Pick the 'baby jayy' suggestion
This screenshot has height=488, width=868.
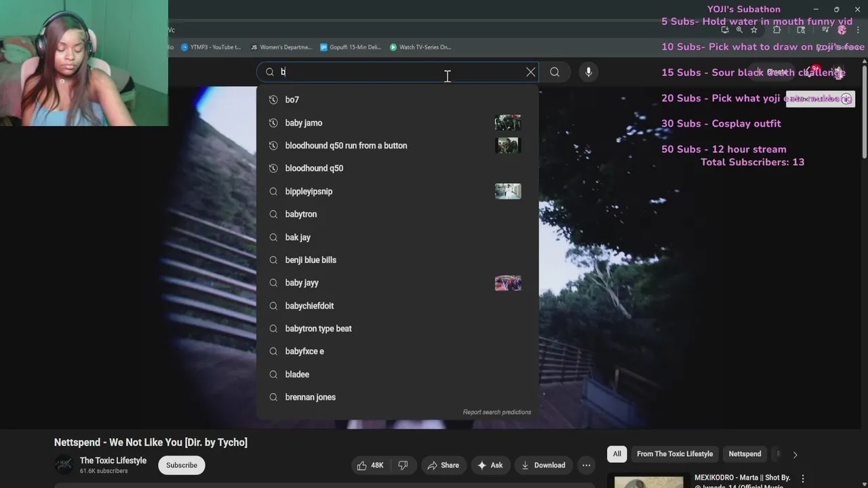(x=397, y=283)
